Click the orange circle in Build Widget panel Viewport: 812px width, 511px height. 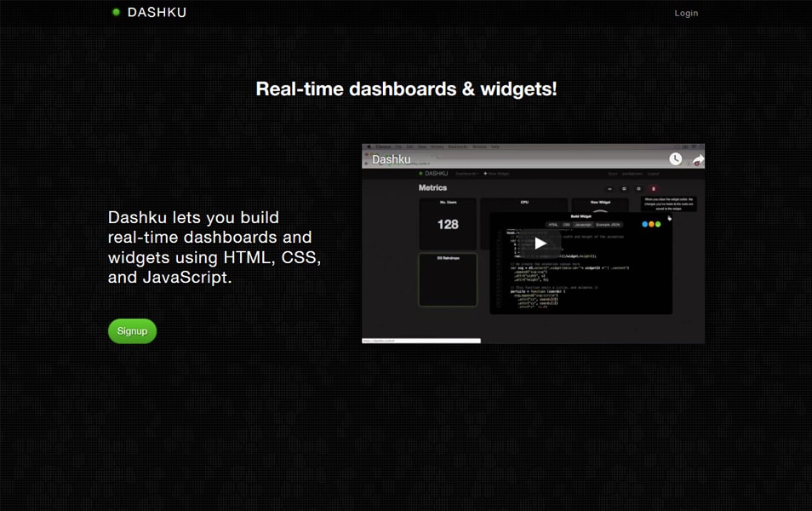pos(651,225)
